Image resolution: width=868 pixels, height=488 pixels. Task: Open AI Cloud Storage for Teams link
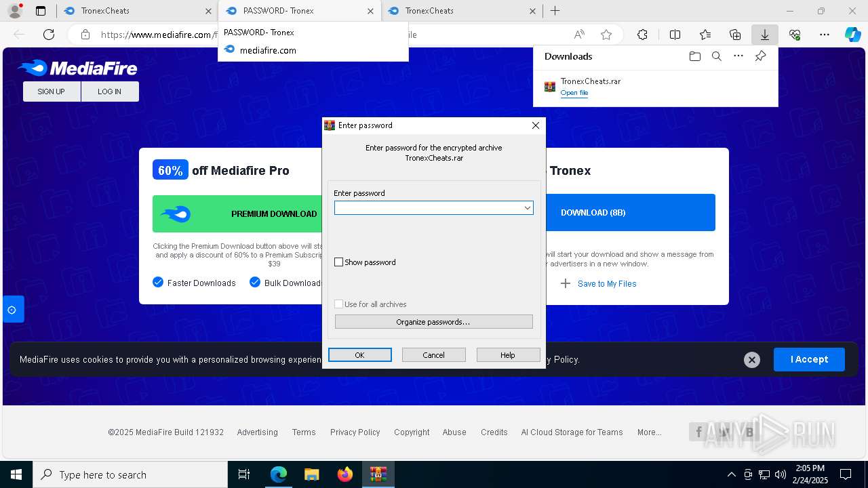point(572,432)
